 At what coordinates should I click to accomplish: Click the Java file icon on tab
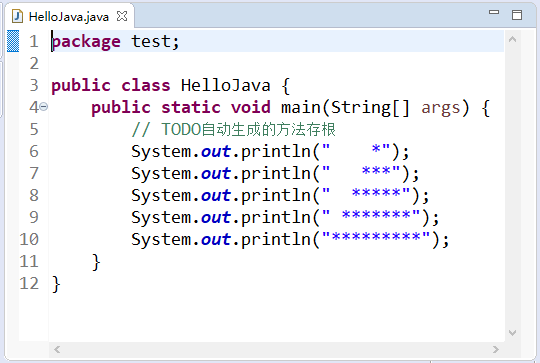tap(17, 16)
